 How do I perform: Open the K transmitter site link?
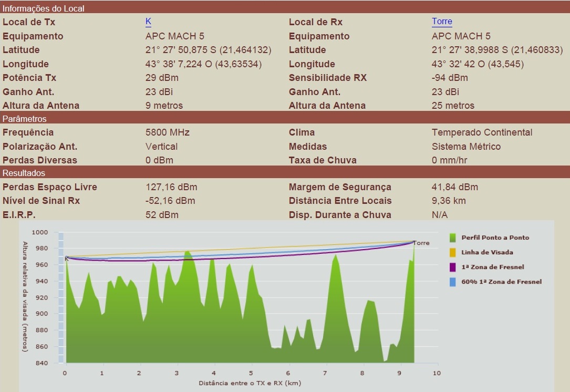coord(148,22)
